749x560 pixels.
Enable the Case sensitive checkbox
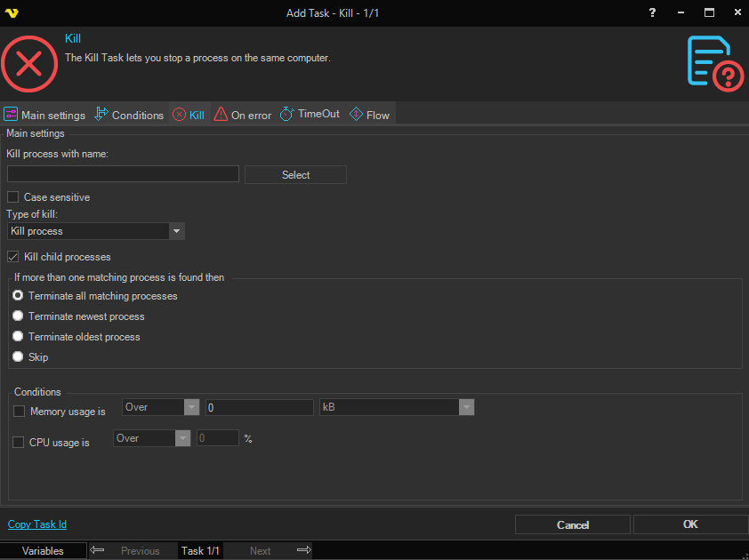click(x=13, y=197)
